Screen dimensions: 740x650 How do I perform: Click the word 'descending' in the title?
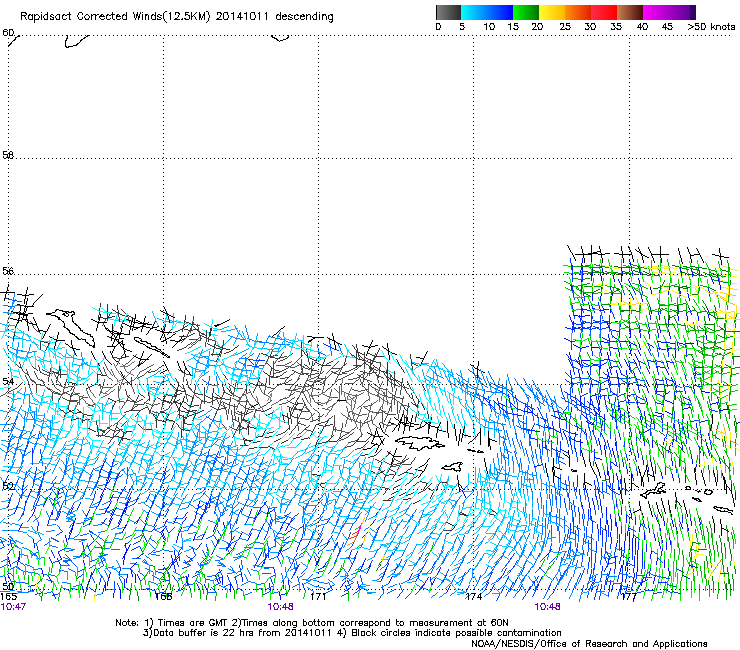click(x=304, y=17)
